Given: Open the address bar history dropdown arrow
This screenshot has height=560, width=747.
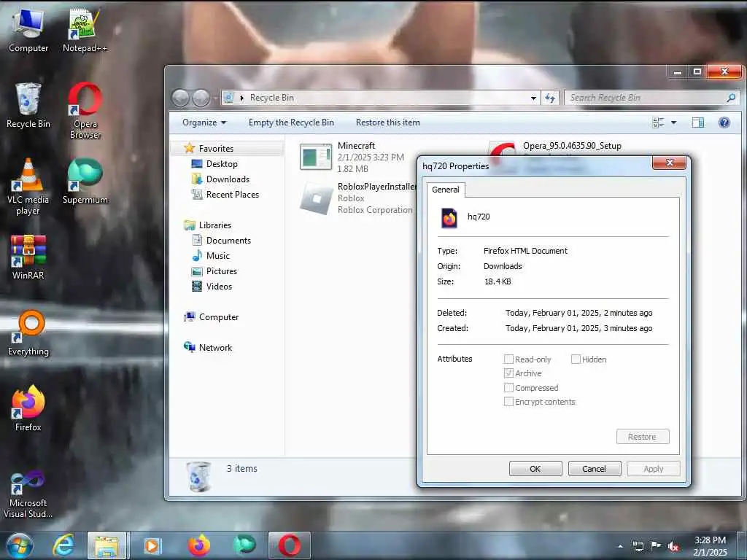Looking at the screenshot, I should 533,98.
